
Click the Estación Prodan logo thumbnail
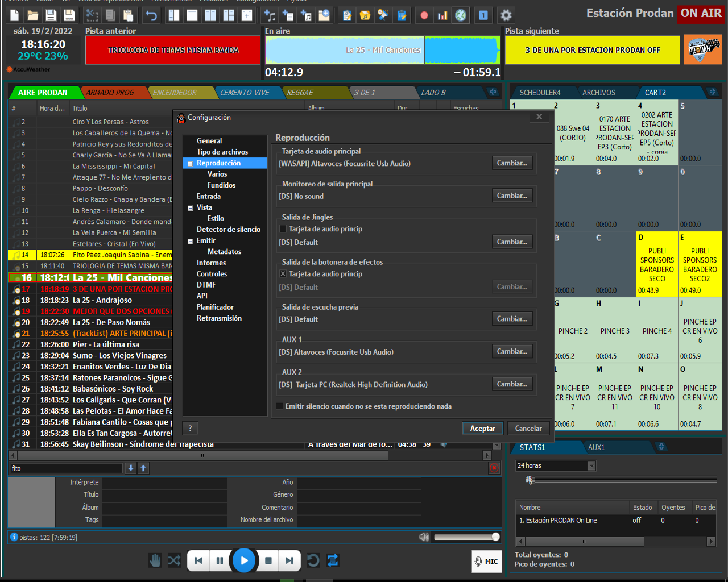[x=702, y=49]
